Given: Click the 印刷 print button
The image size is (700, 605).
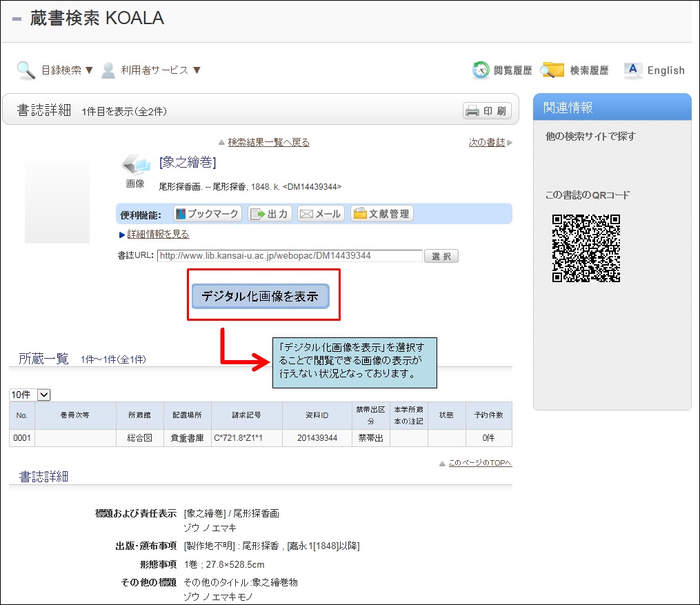Looking at the screenshot, I should pyautogui.click(x=487, y=111).
